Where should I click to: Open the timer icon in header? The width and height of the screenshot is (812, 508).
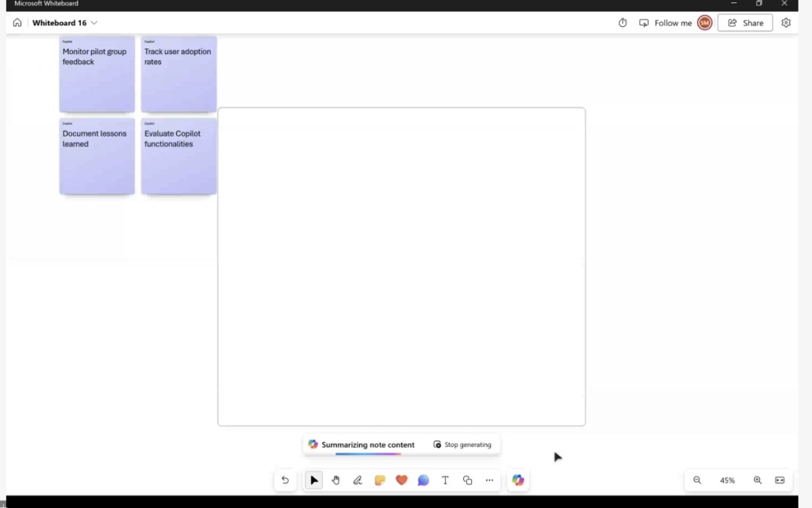622,23
